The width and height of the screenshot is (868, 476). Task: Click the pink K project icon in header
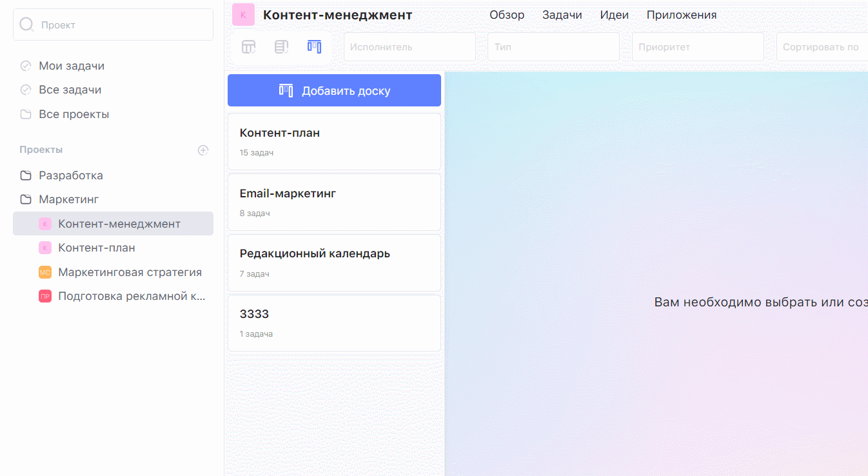pos(243,15)
